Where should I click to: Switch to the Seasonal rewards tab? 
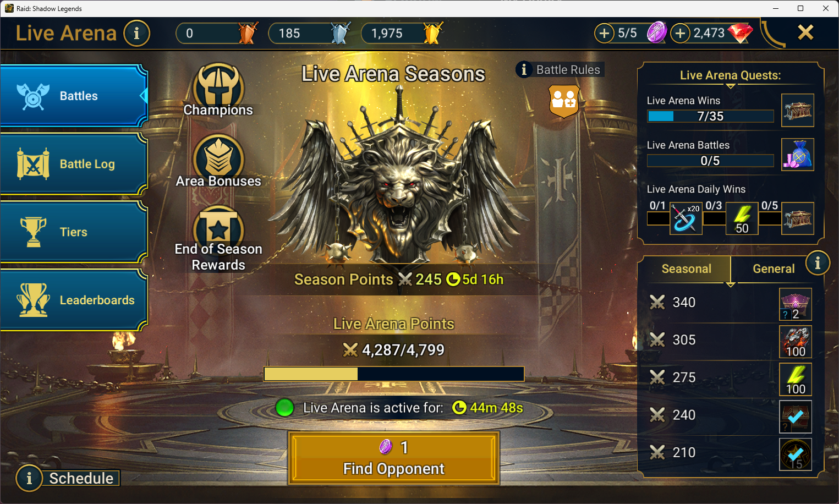pos(685,269)
